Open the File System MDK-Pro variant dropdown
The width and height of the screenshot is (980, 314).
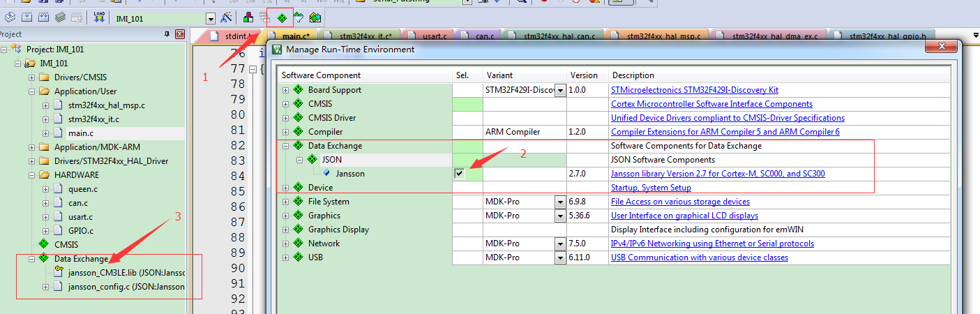(x=560, y=202)
